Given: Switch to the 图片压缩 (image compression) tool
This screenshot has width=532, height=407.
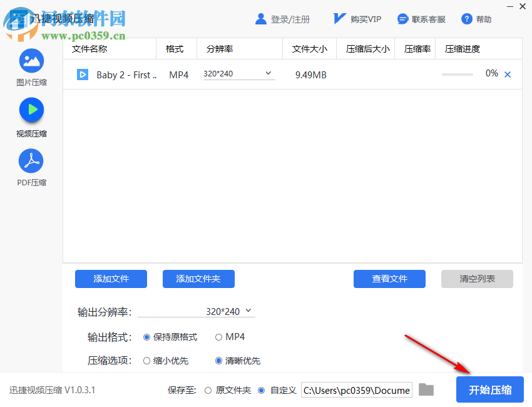Looking at the screenshot, I should (31, 65).
